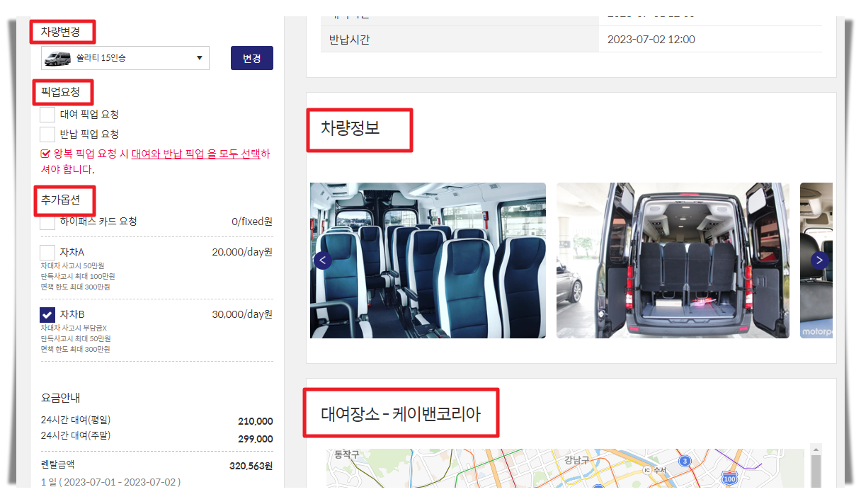Click the next-image arrow on vehicle carousel
The width and height of the screenshot is (861, 504).
[819, 260]
